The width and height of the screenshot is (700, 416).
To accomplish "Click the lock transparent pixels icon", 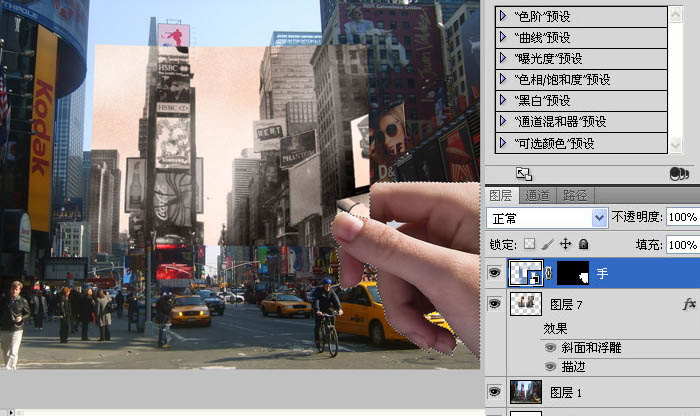I will pyautogui.click(x=530, y=244).
